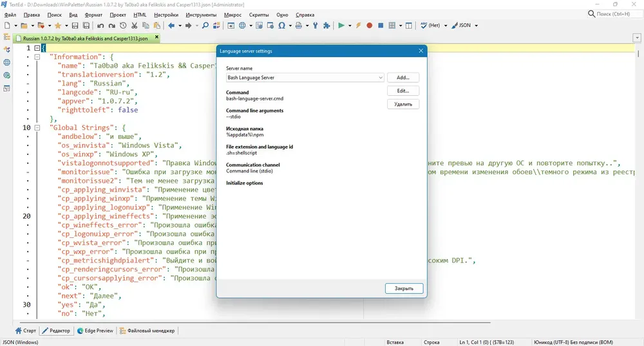Click the scissors cut icon
The height and width of the screenshot is (346, 644).
point(135,26)
